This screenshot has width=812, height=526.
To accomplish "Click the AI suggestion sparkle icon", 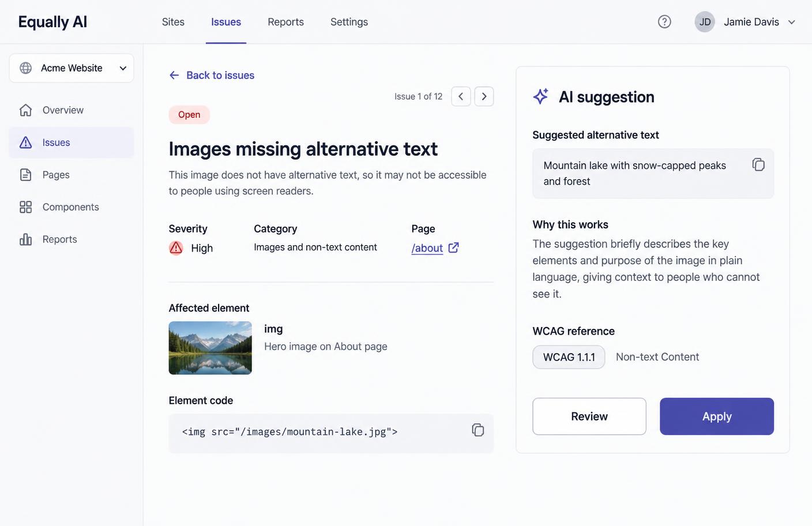I will pos(540,96).
